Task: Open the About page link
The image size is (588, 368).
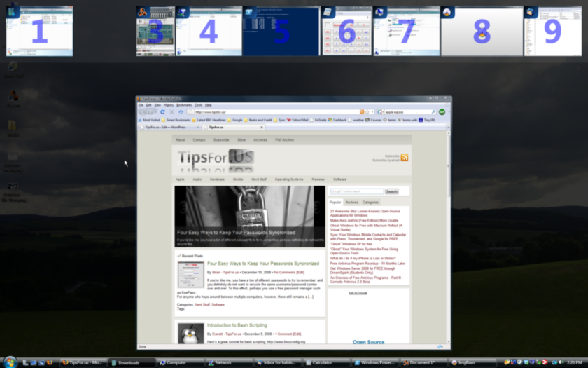Action: [x=181, y=139]
